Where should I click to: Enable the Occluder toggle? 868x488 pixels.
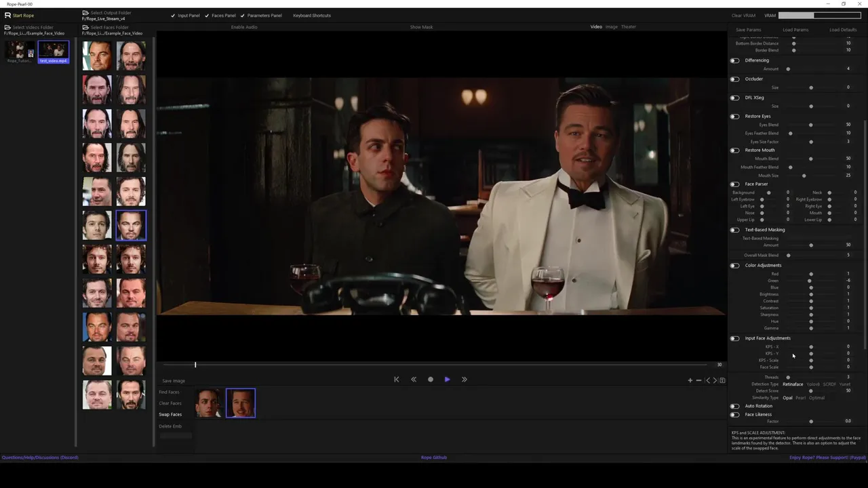pos(734,79)
